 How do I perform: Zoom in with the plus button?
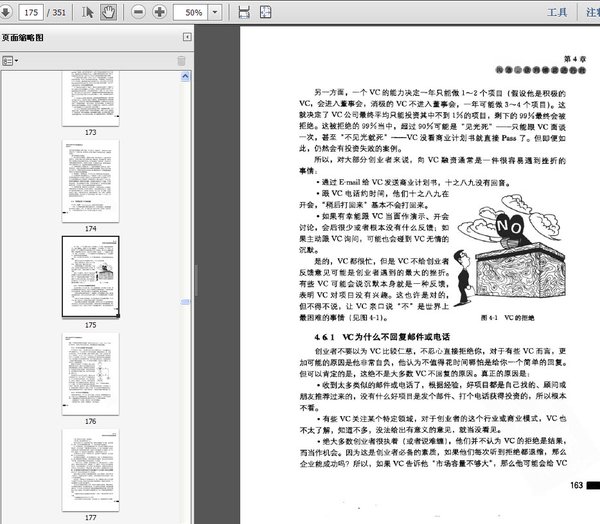[x=159, y=12]
